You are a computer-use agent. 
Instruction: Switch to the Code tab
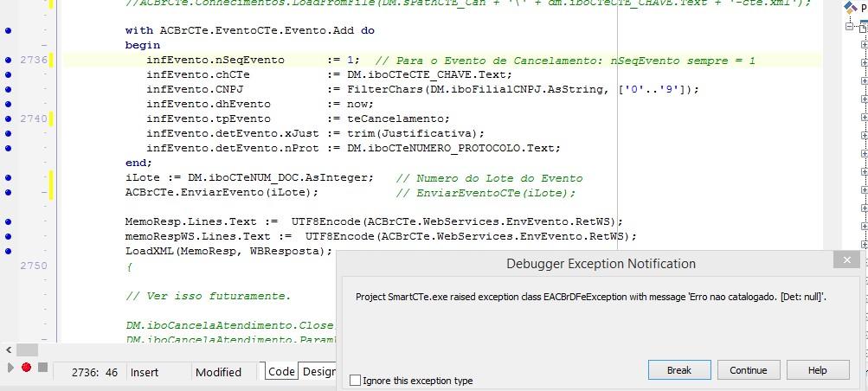281,372
